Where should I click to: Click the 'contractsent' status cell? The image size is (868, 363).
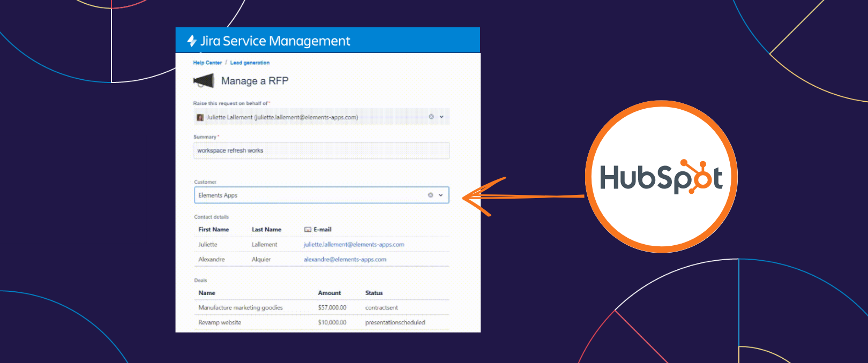[x=381, y=308]
